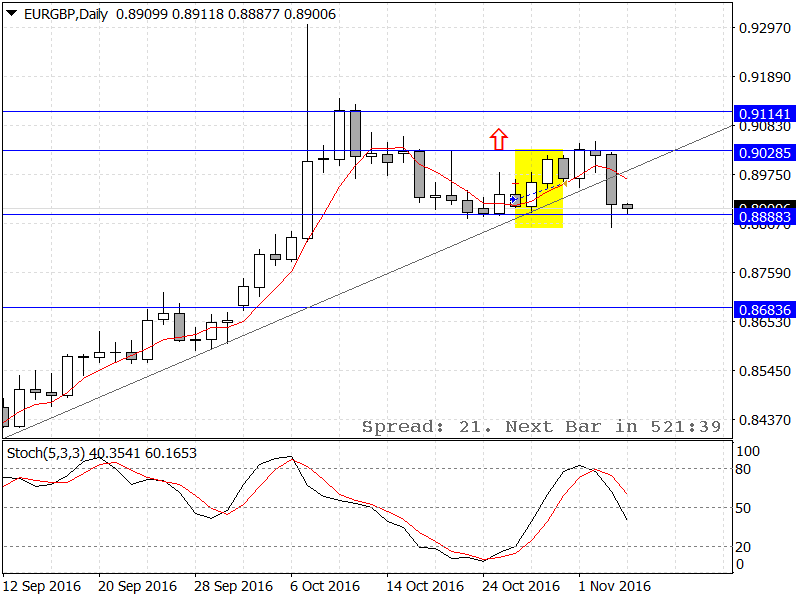This screenshot has height=600, width=800.
Task: Click the 0.84370 price scale value
Action: pos(765,420)
